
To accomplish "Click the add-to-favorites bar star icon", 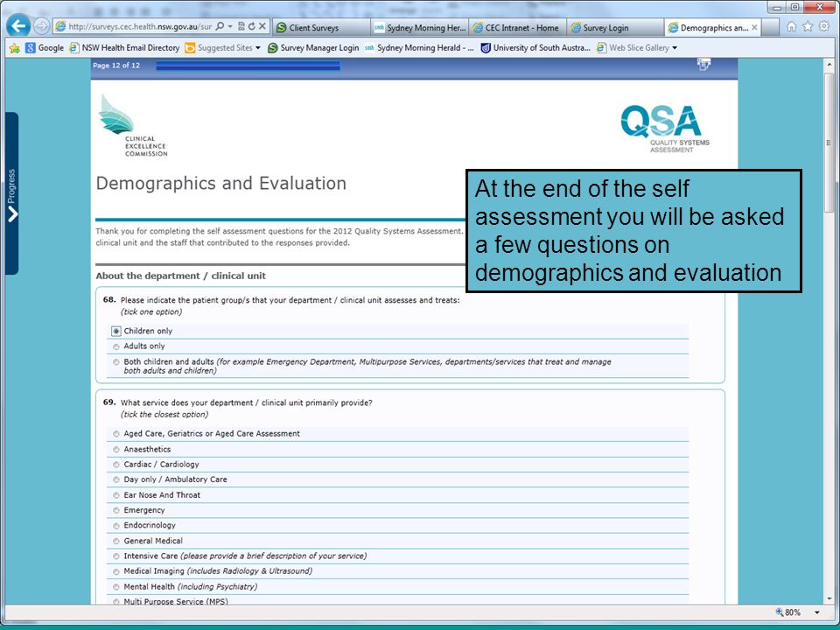I will click(15, 48).
